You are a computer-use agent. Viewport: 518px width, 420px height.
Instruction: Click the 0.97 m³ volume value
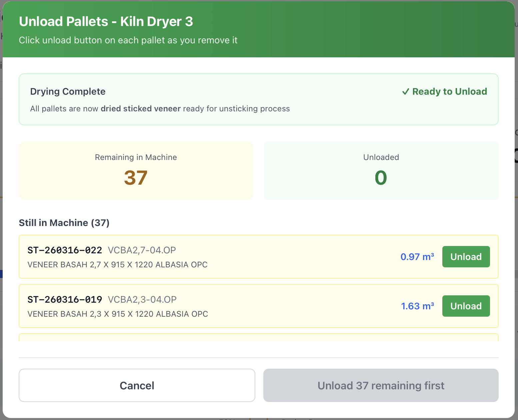417,257
